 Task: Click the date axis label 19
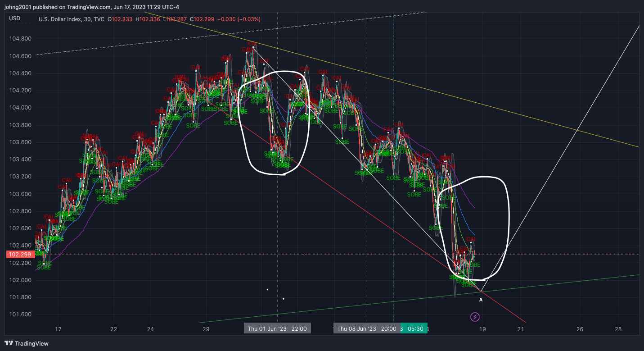(482, 329)
